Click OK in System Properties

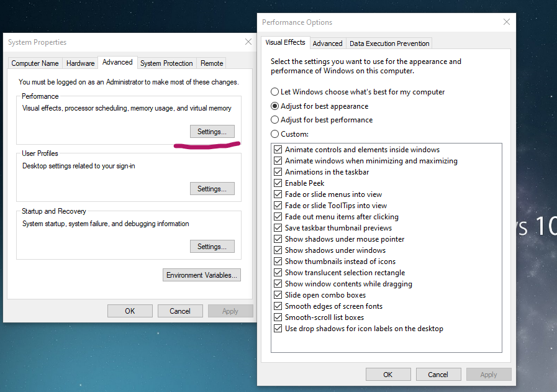pyautogui.click(x=130, y=311)
